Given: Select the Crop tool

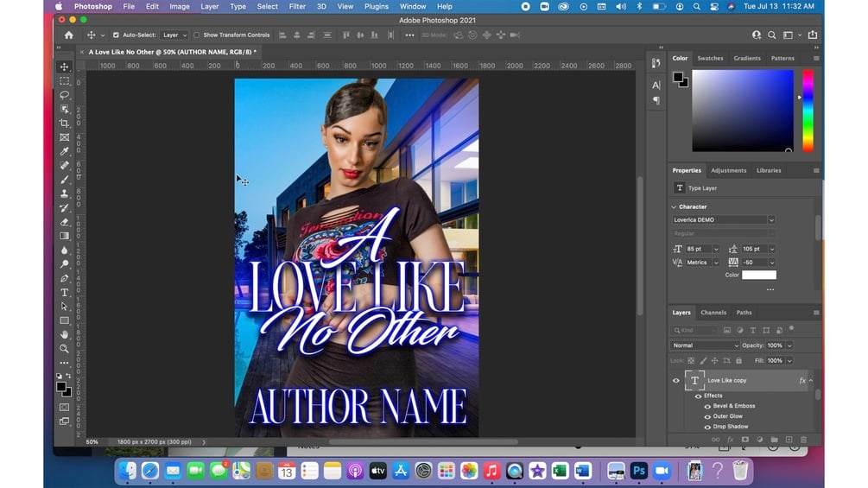Looking at the screenshot, I should tap(65, 124).
